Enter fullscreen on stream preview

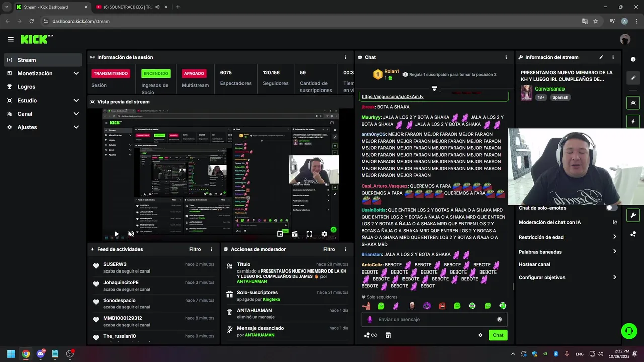tap(309, 234)
